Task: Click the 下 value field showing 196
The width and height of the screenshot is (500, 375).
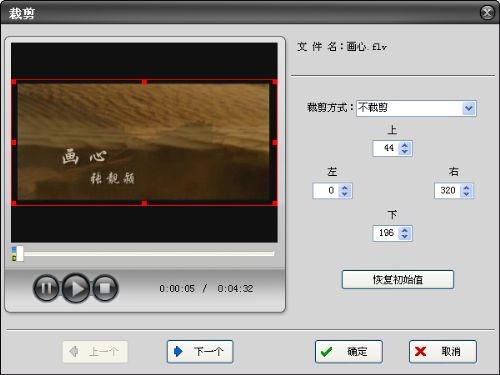Action: [387, 233]
